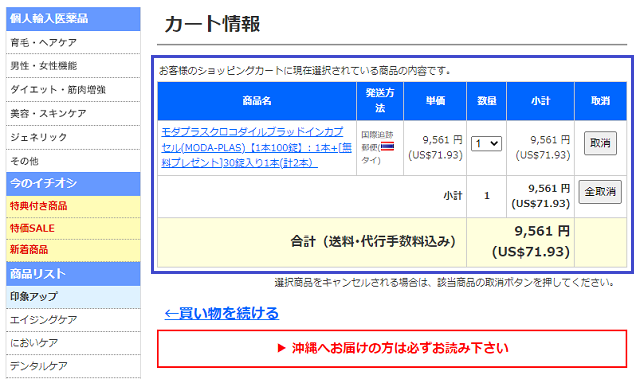Click the 取消 column header
Viewport: 640px width, 379px height.
pos(600,101)
